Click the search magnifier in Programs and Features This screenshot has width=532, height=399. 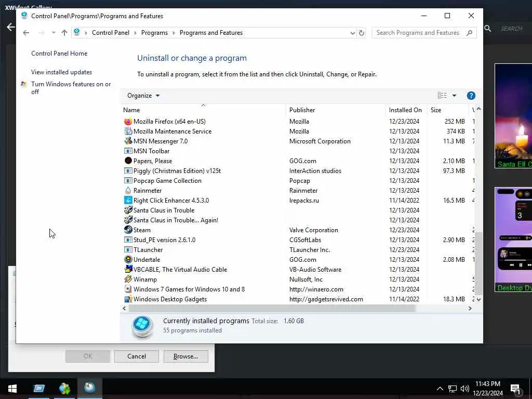tap(469, 33)
